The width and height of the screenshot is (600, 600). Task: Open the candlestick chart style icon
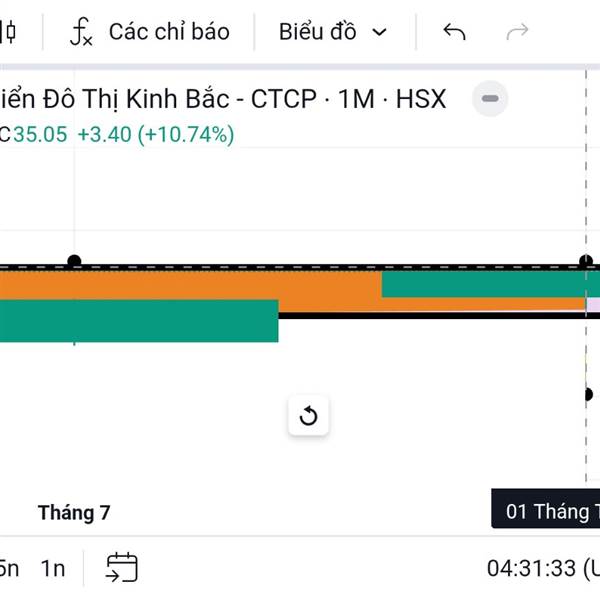pyautogui.click(x=8, y=32)
